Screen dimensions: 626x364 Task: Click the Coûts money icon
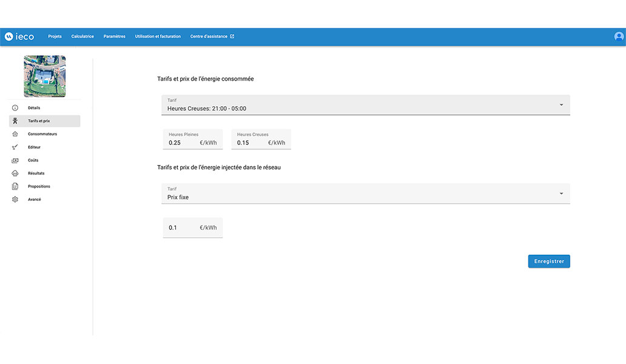tap(15, 160)
